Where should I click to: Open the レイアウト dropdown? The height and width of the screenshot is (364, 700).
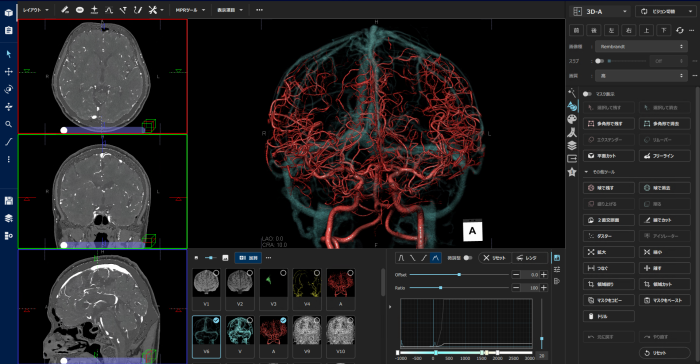pyautogui.click(x=36, y=10)
